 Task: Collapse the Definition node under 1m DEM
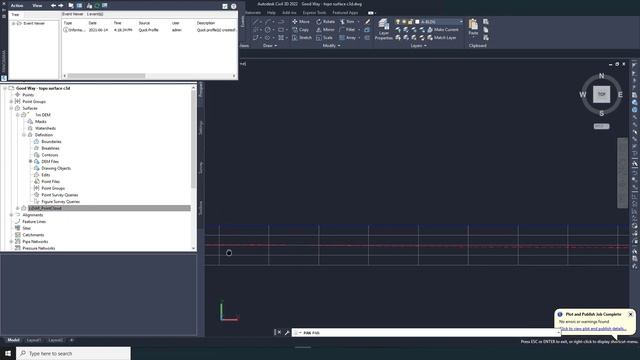pos(24,135)
